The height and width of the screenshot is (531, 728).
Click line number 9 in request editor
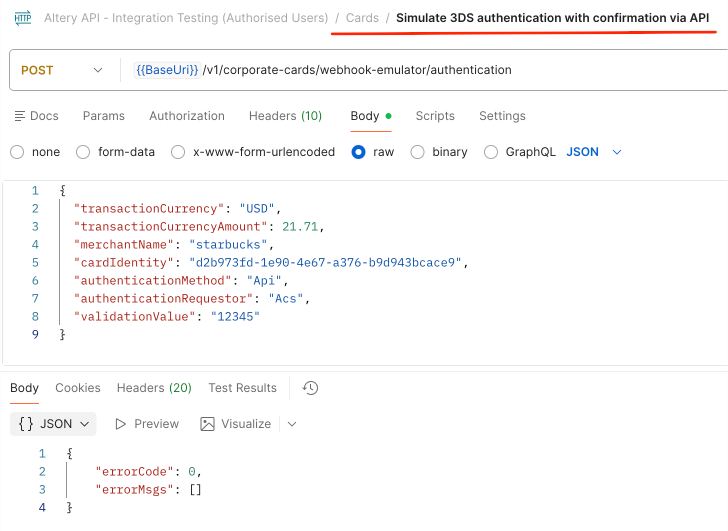coord(35,335)
